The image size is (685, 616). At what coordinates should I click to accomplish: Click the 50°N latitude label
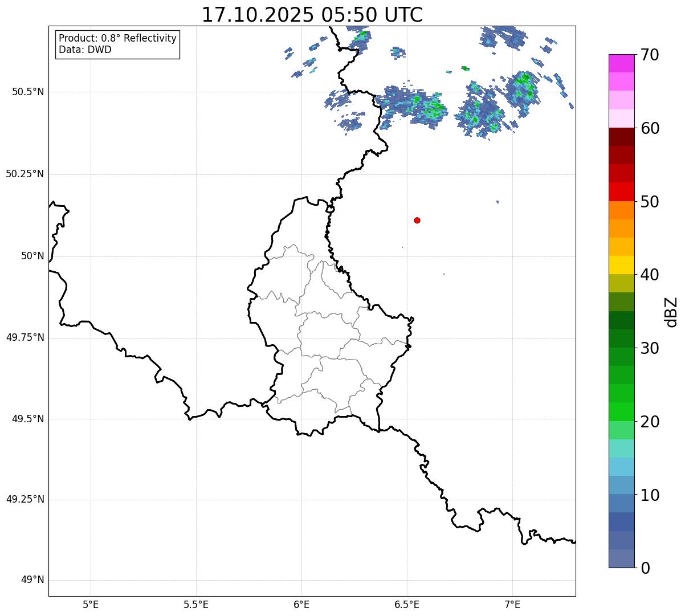32,256
